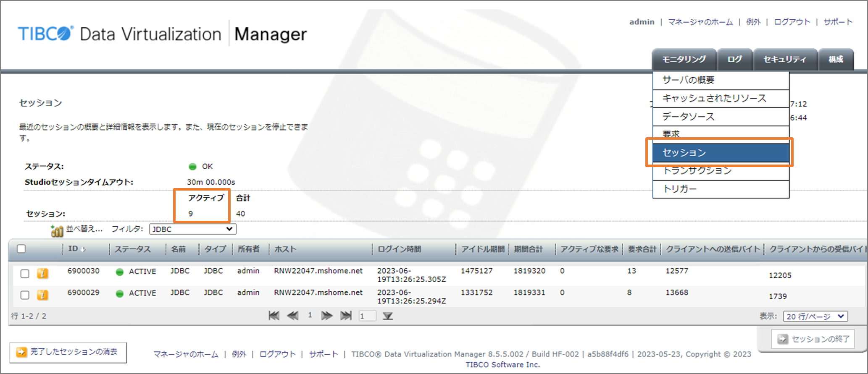Click ACTIVE status of session 6900030

(142, 272)
